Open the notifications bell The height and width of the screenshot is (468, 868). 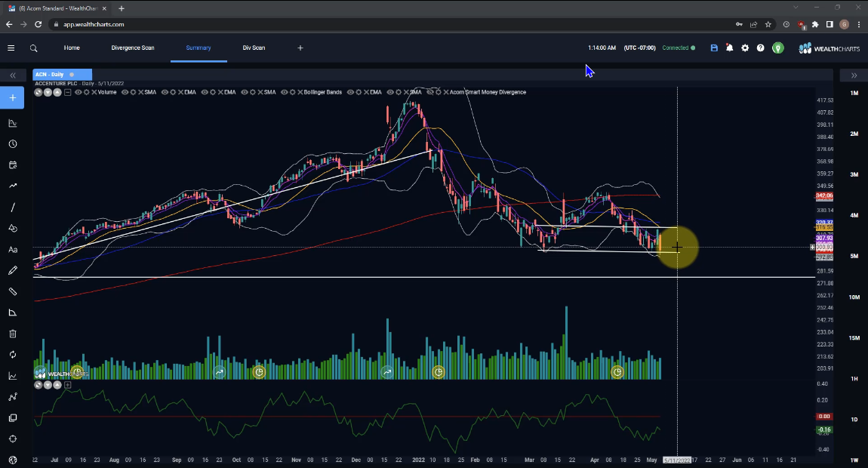coord(729,48)
